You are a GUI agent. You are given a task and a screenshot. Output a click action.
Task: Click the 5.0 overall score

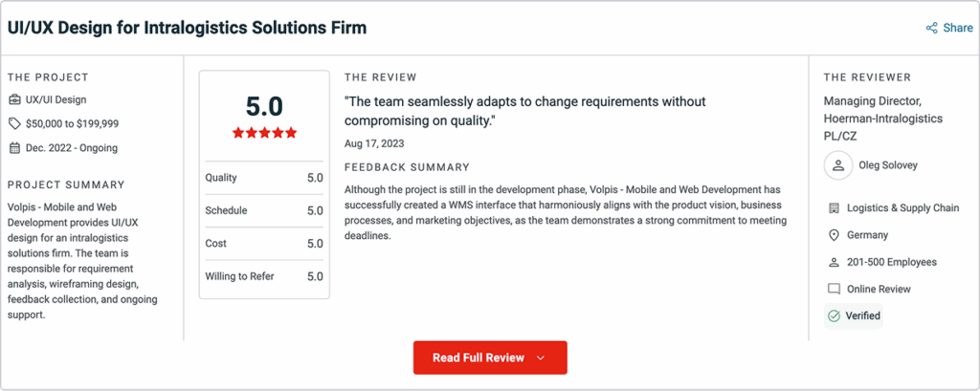click(x=264, y=106)
